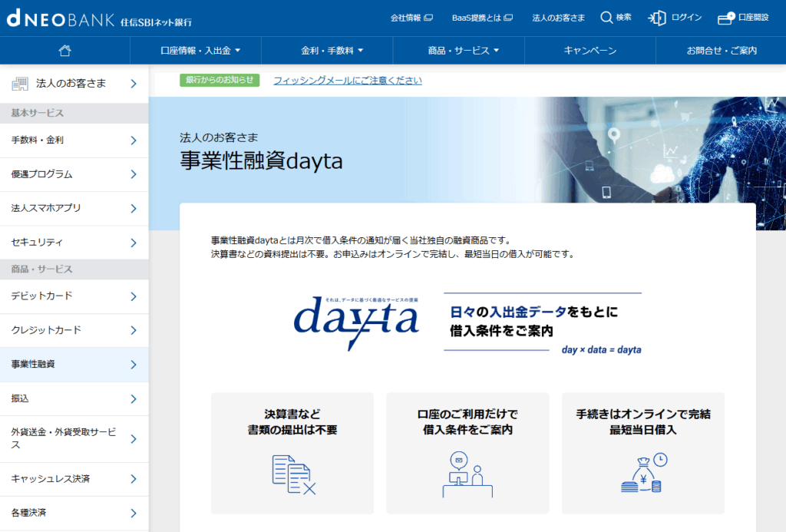
Task: Expand the 金利・手数料 dropdown
Action: pos(332,51)
